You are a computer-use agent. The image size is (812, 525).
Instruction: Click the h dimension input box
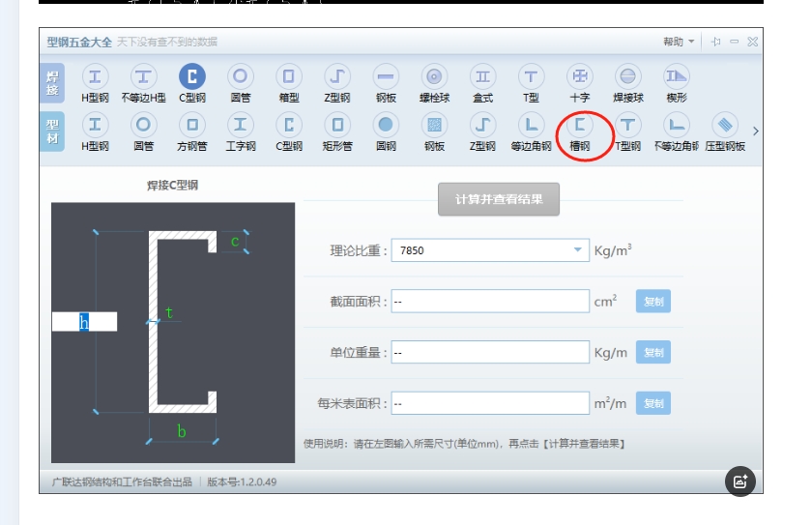click(x=84, y=322)
